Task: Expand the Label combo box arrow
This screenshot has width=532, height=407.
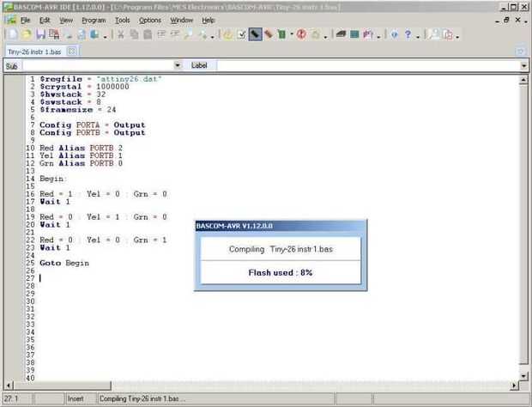Action: coord(524,65)
